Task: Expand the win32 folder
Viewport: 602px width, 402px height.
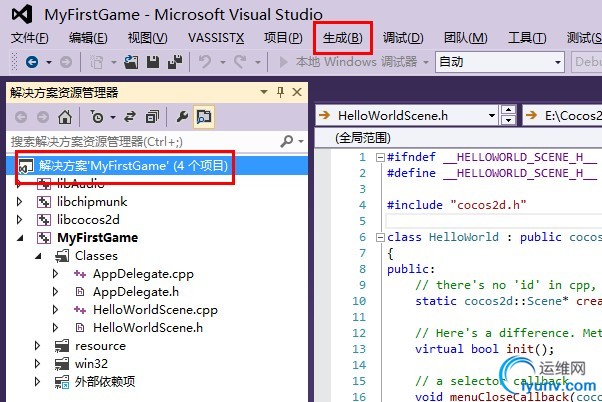Action: point(37,363)
